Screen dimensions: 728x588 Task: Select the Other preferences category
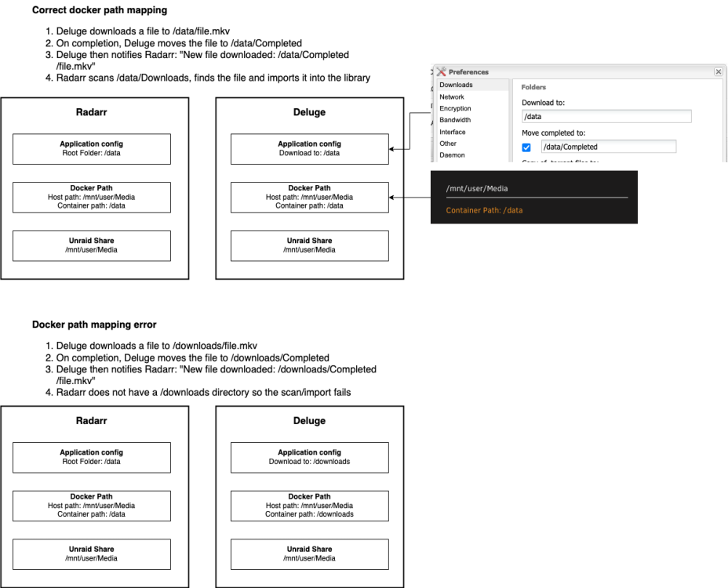(448, 143)
